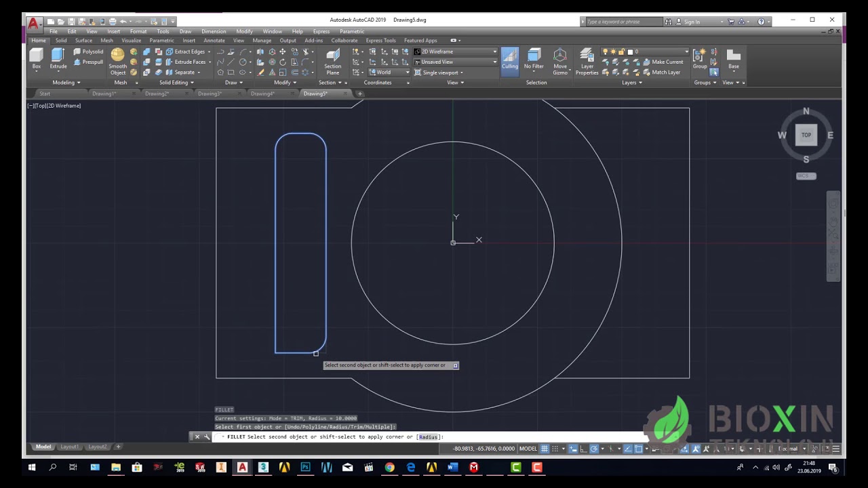Click the Match Layer button

[660, 72]
